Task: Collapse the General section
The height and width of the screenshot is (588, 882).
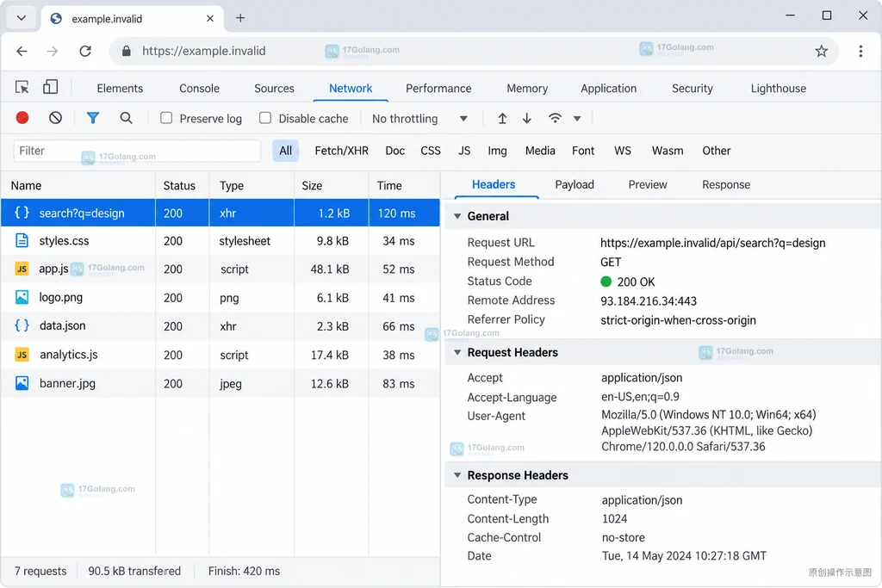Action: [x=457, y=216]
